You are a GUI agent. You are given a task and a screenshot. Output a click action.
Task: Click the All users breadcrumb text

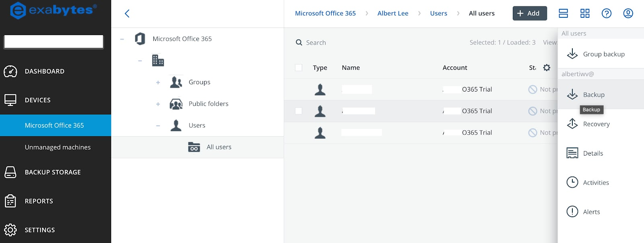click(481, 13)
